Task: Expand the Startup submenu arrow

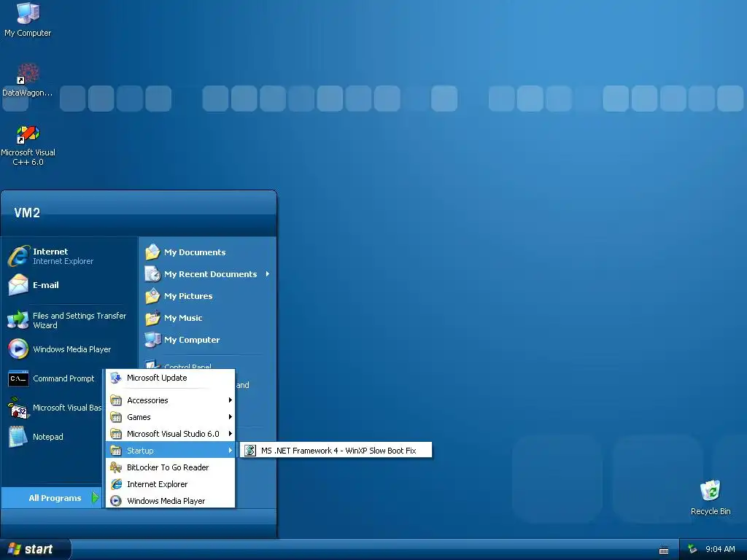Action: coord(230,451)
